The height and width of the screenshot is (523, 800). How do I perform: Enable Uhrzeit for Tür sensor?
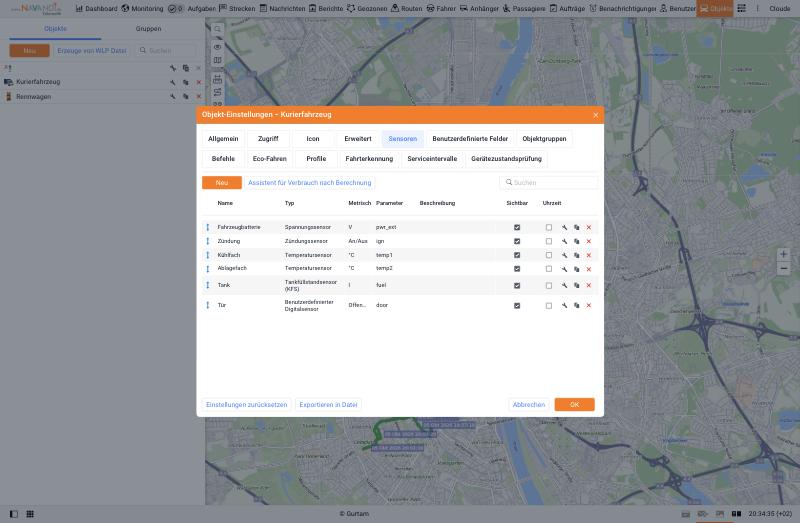(548, 306)
